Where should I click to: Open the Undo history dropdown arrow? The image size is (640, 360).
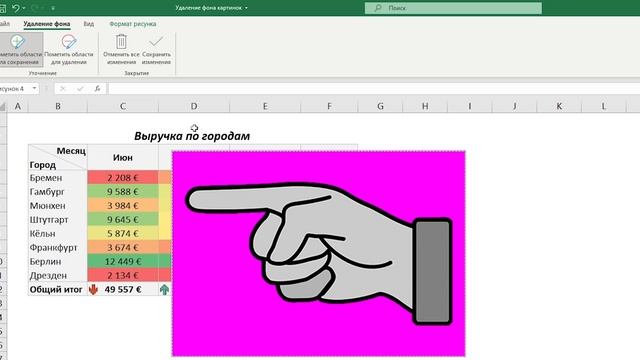[24, 8]
